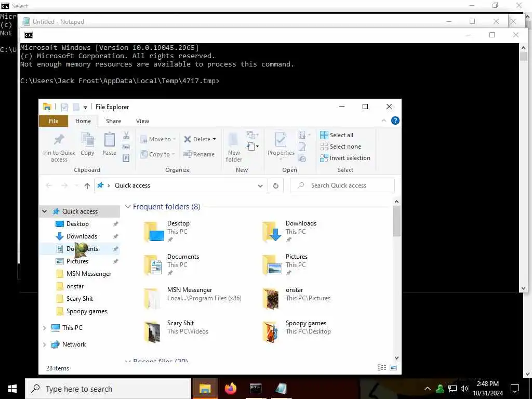Collapse the Quick access tree node
The height and width of the screenshot is (399, 532).
pos(45,211)
